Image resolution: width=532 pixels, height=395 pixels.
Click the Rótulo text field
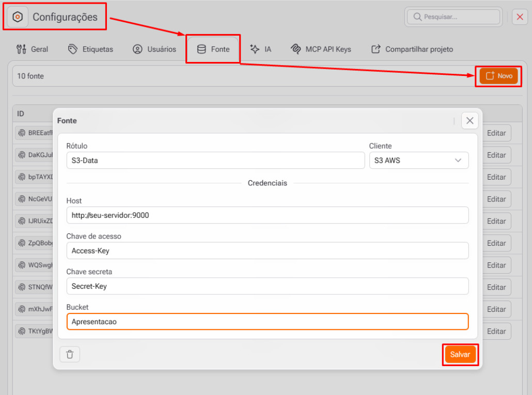215,161
